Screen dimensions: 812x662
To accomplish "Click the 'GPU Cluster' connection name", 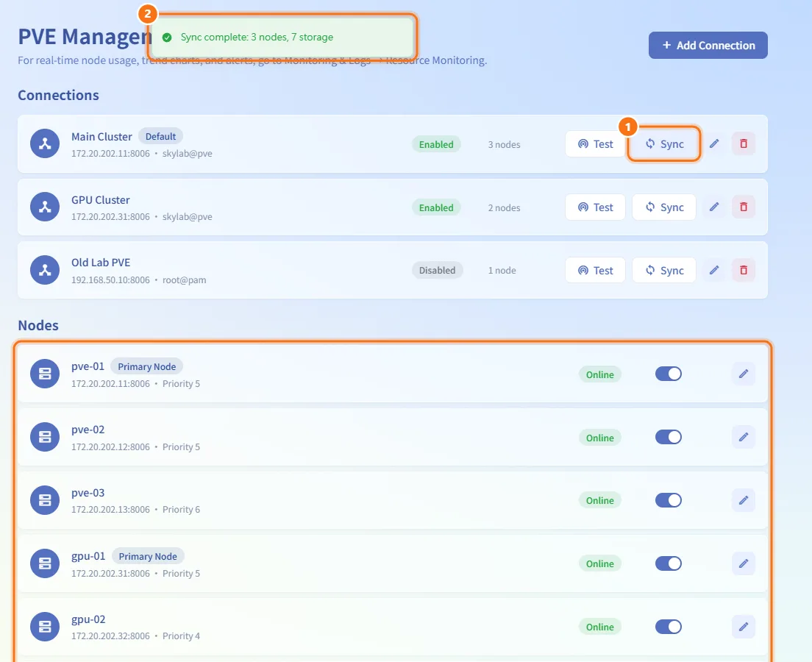I will (x=101, y=200).
